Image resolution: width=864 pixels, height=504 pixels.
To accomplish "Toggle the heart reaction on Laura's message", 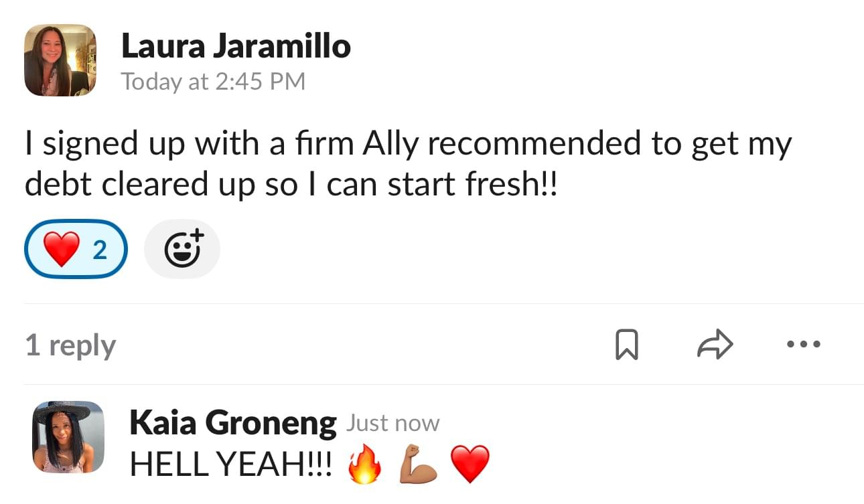I will [76, 250].
